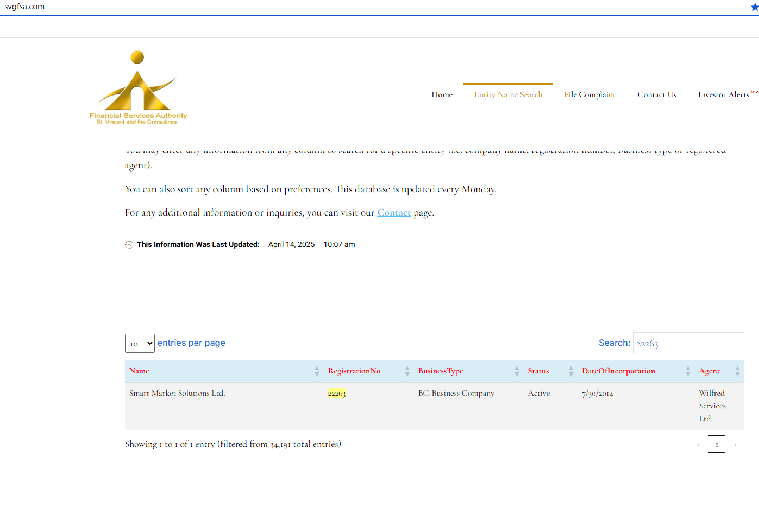Sort table by Name column arrows
Viewport: 759px width, 532px height.
(x=317, y=371)
